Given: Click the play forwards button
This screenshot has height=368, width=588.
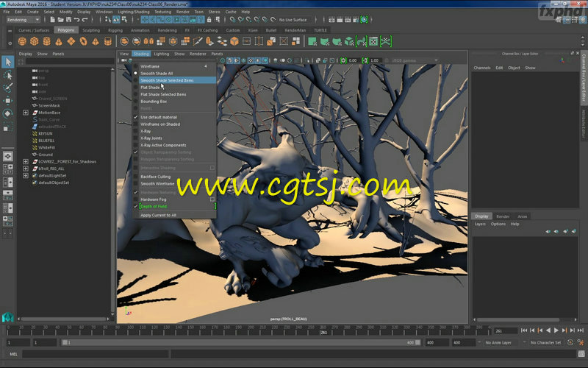Looking at the screenshot, I should pyautogui.click(x=556, y=330).
